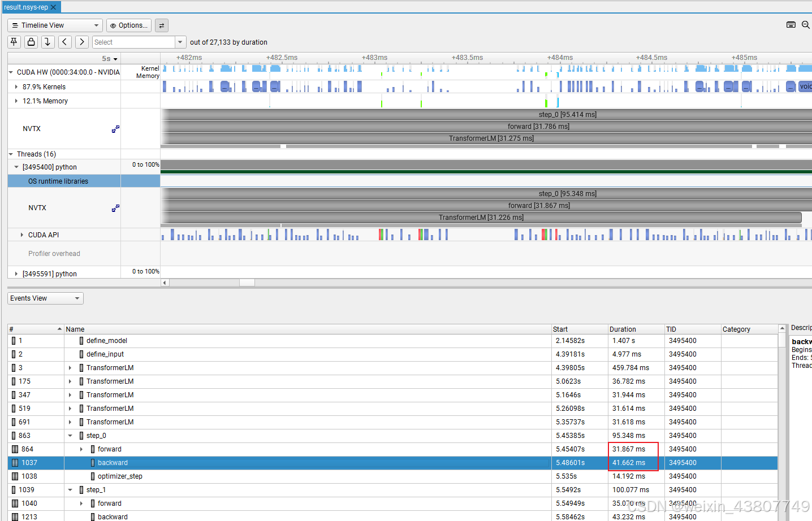Go to next search result arrow
Image resolution: width=812 pixels, height=521 pixels.
pos(82,42)
